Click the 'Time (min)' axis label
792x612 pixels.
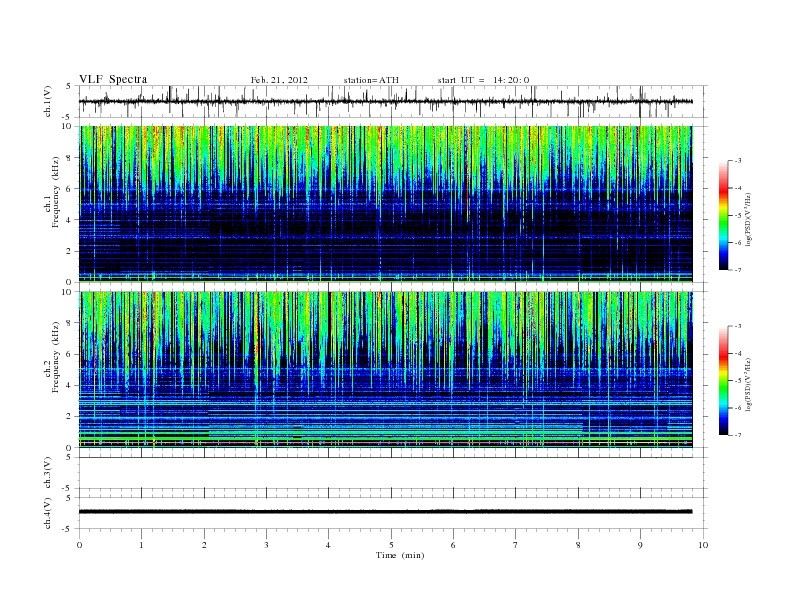400,555
